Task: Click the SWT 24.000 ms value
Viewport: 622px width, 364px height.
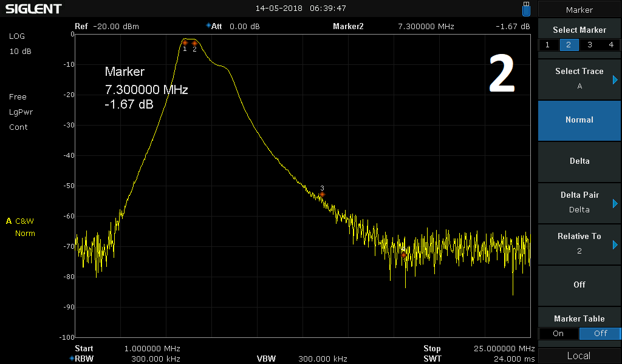Action: 514,359
